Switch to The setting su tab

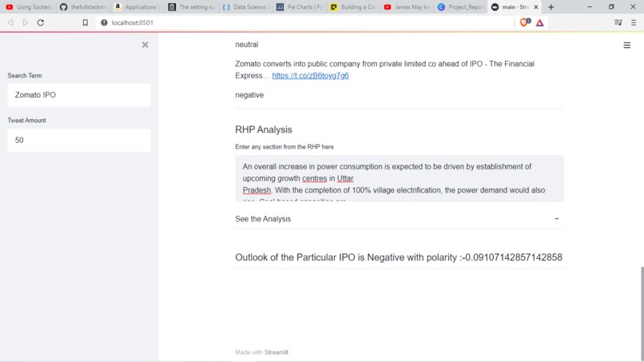pos(192,7)
